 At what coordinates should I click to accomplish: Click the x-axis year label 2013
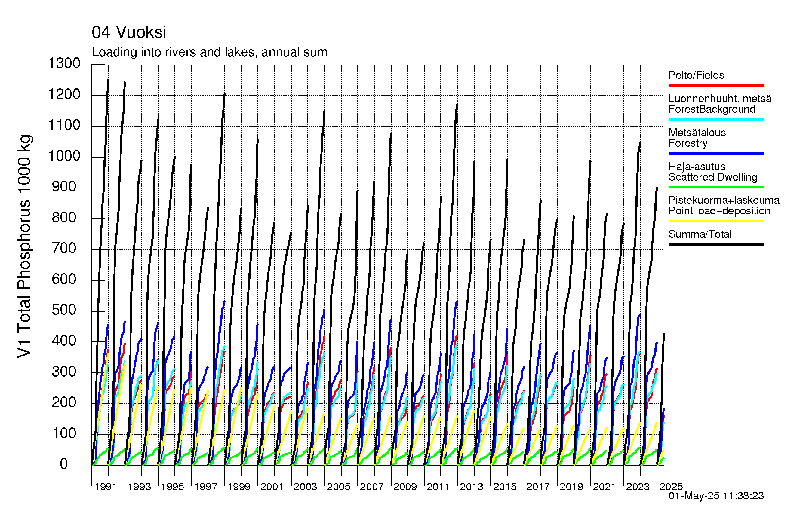tap(472, 487)
